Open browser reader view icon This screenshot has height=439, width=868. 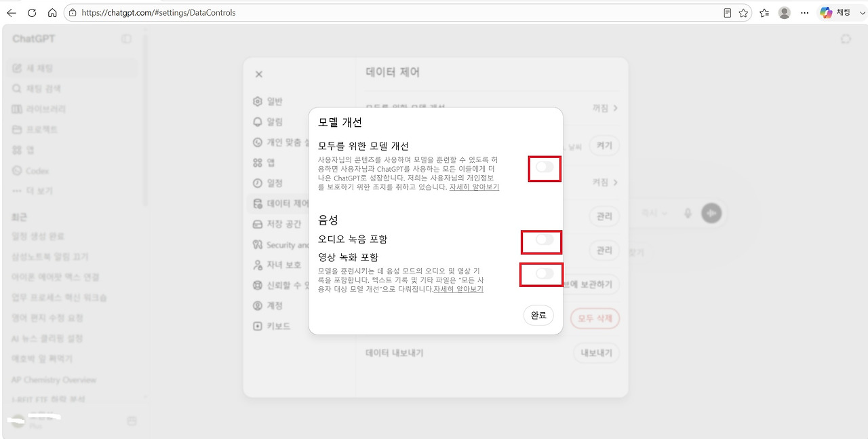pos(728,13)
